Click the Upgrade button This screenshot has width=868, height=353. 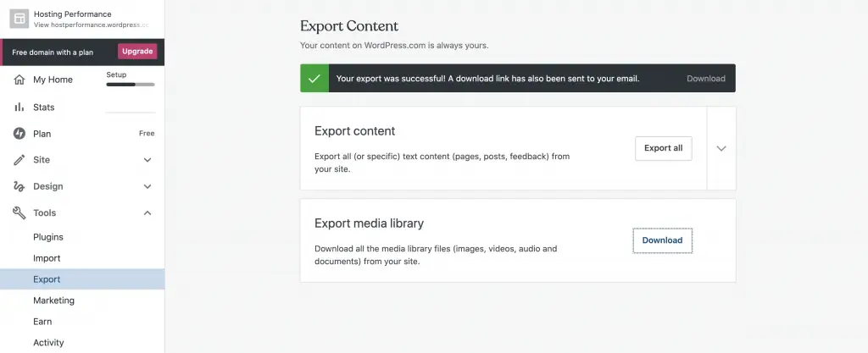pos(136,51)
